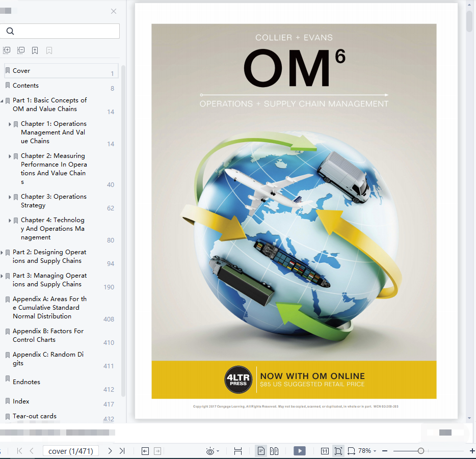Click the book cover page image
The image size is (476, 459).
294,211
